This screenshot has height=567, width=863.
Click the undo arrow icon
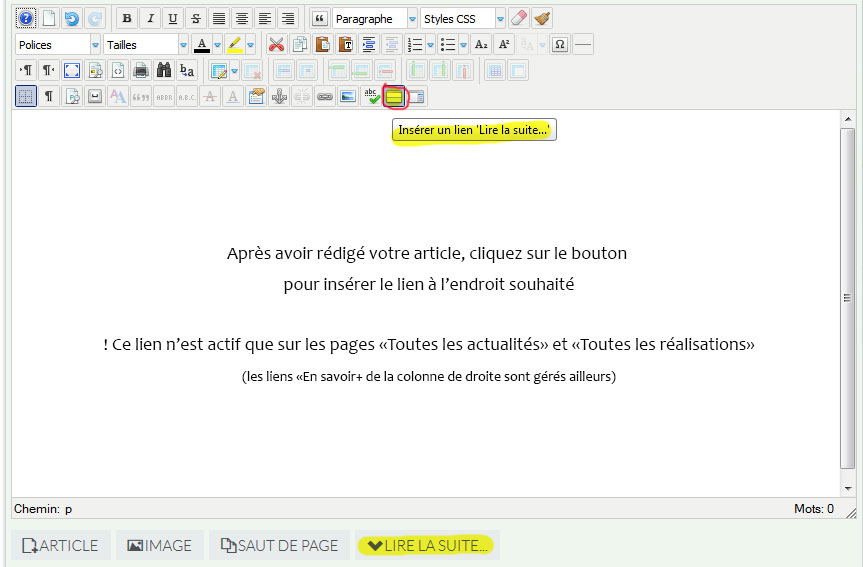[x=71, y=19]
